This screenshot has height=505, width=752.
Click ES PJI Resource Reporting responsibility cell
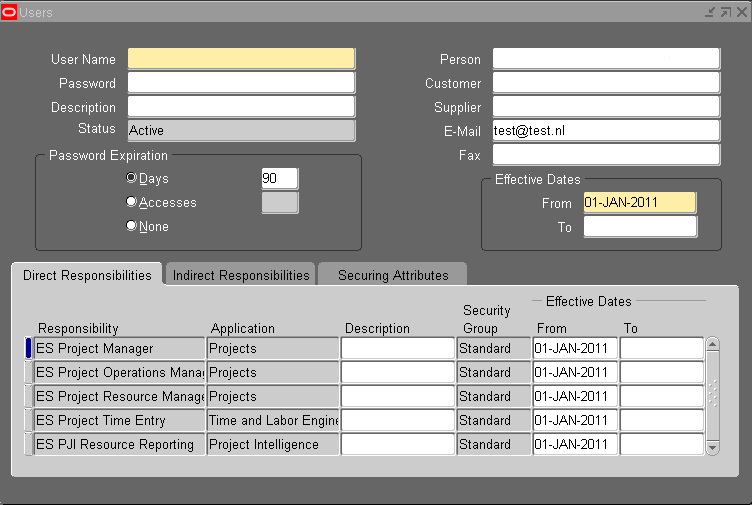pyautogui.click(x=119, y=444)
